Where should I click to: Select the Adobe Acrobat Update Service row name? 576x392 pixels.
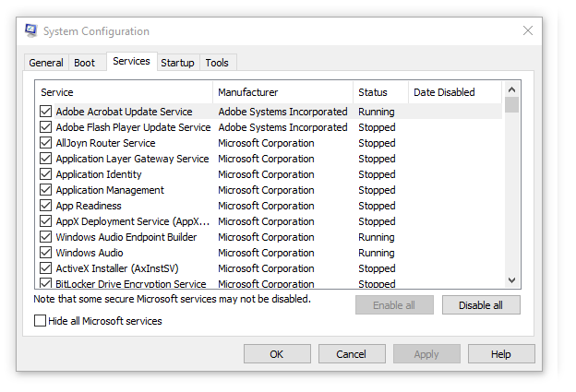click(125, 112)
